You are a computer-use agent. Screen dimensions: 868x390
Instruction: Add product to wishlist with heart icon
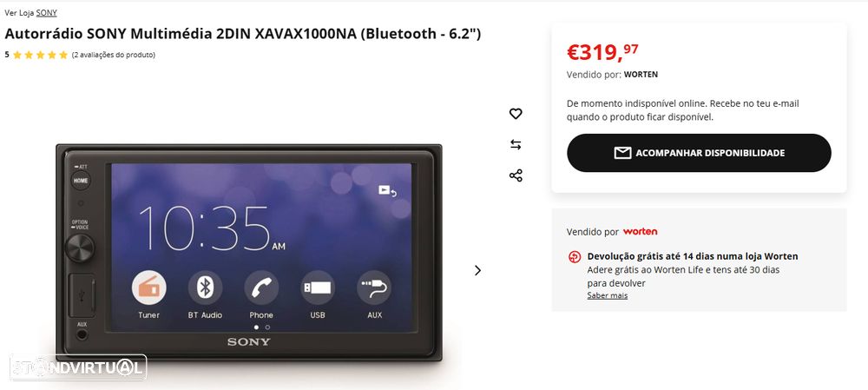coord(516,114)
